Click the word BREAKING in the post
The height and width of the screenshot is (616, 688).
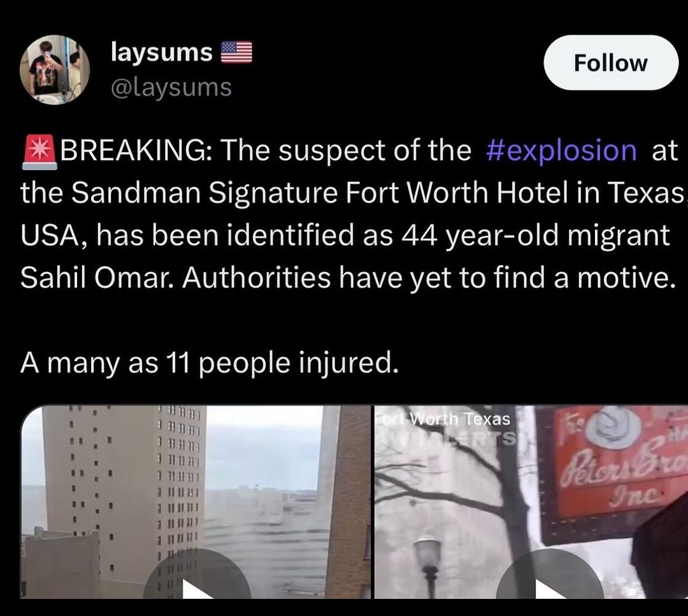click(134, 150)
